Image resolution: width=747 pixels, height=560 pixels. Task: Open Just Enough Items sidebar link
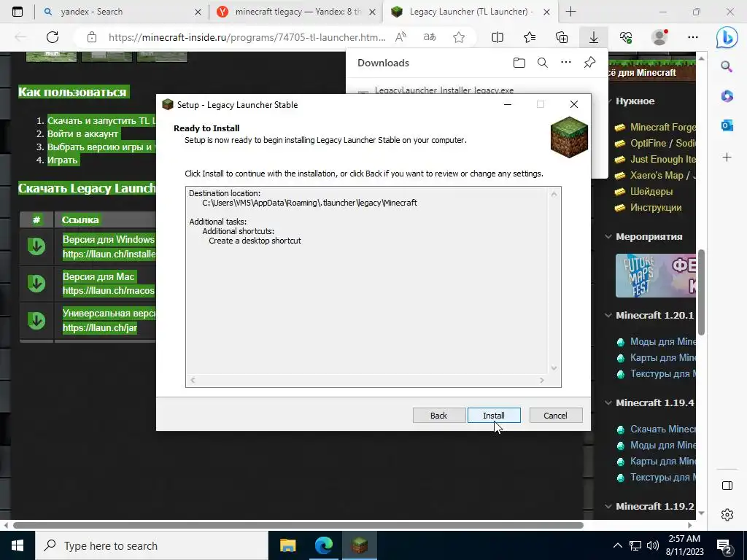pos(662,160)
